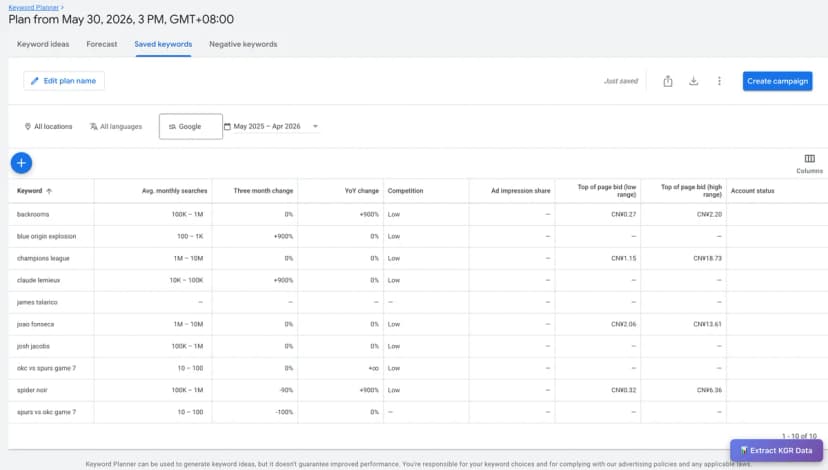
Task: Select the josh jacobs keyword
Action: 33,346
